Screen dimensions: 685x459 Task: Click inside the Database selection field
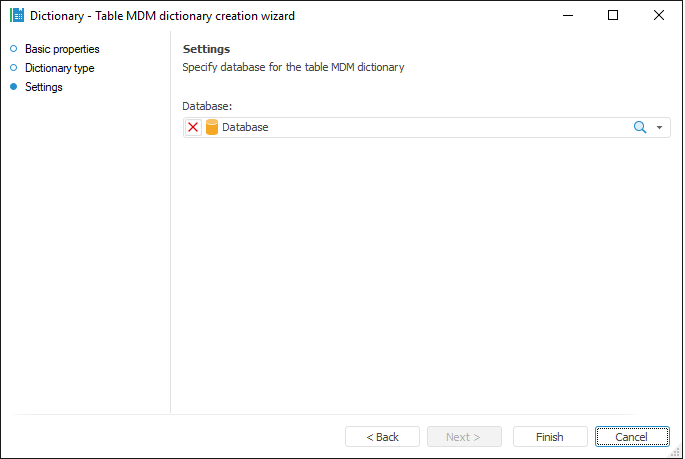tap(420, 128)
